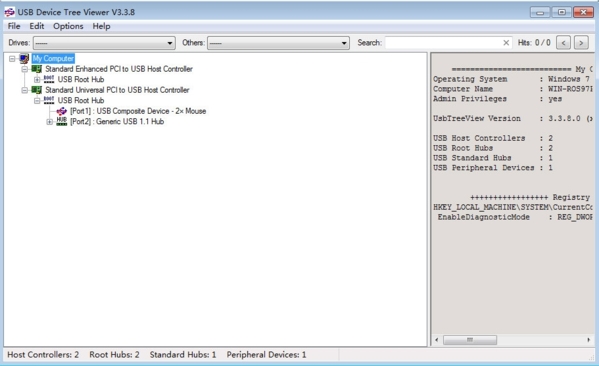
Task: Click 'Admin Privileges' line in details pane
Action: 497,99
